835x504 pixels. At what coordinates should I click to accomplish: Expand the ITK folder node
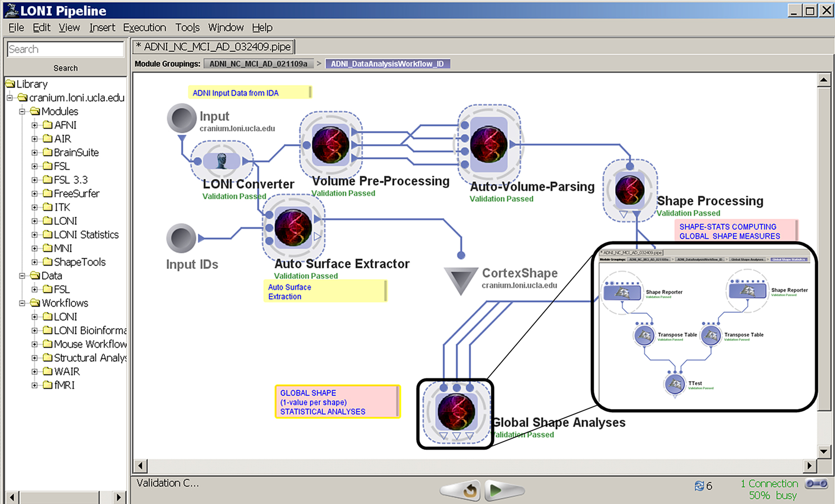(35, 207)
